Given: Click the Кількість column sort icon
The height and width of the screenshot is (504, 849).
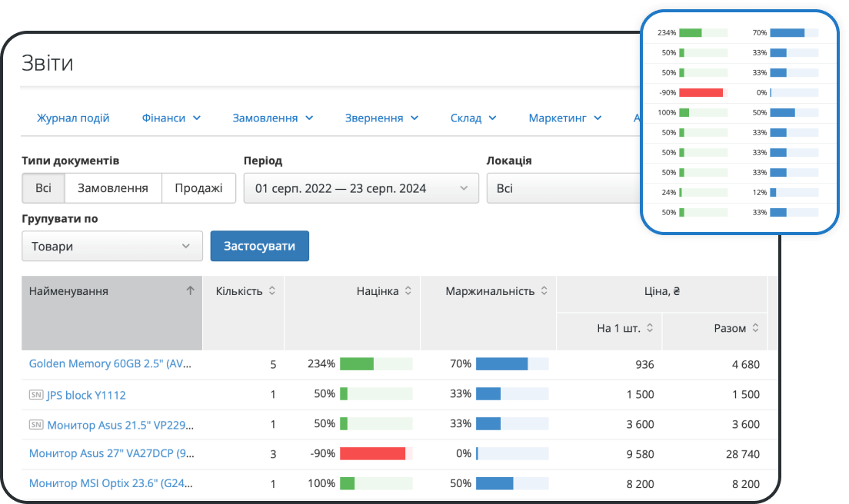Looking at the screenshot, I should click(x=271, y=291).
